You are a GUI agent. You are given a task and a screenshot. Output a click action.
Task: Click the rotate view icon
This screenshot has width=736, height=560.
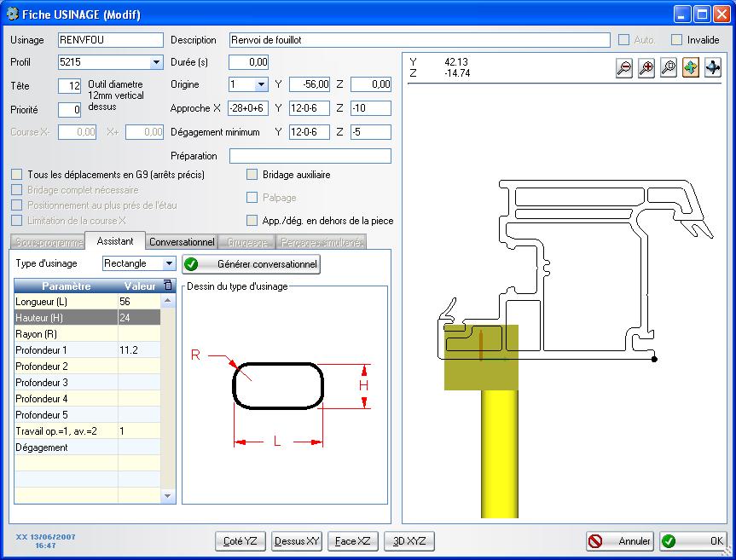tap(712, 68)
